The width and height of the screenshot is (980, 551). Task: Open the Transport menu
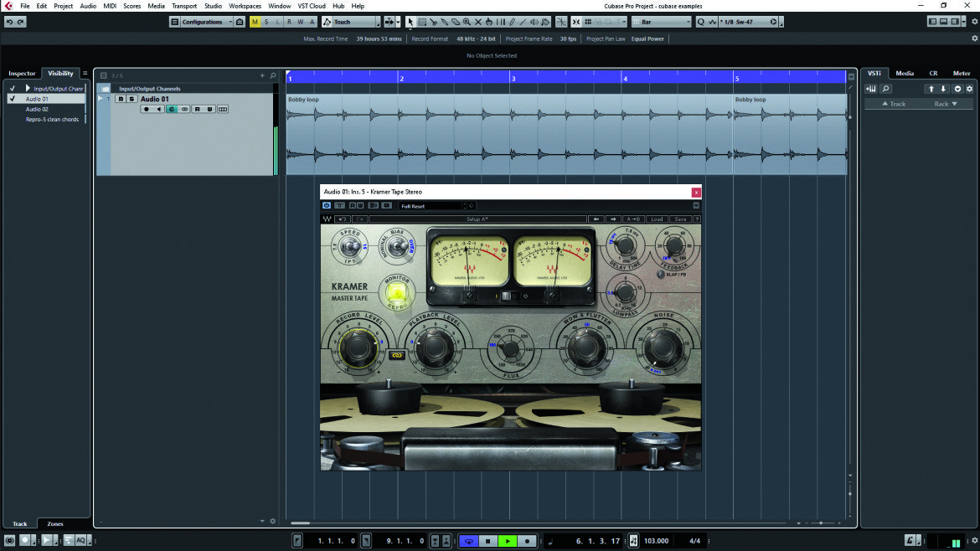[184, 6]
